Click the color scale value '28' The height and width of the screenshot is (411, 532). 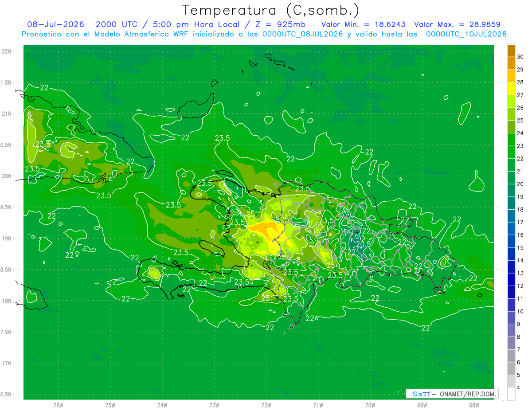520,82
